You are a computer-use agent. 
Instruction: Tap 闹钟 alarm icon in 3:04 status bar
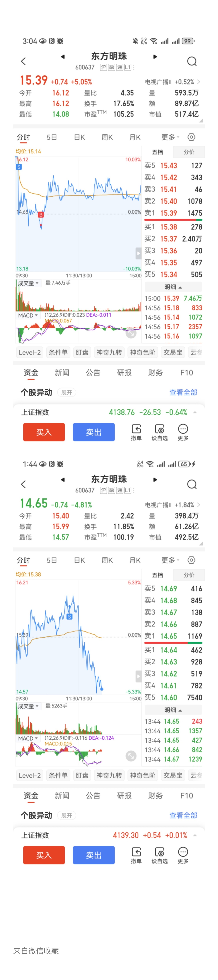(60, 41)
